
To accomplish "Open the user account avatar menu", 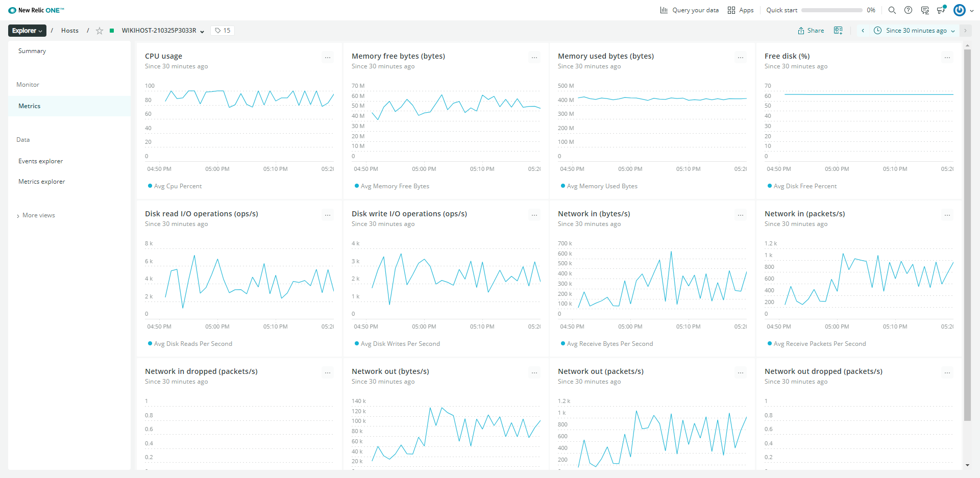I will click(x=963, y=10).
